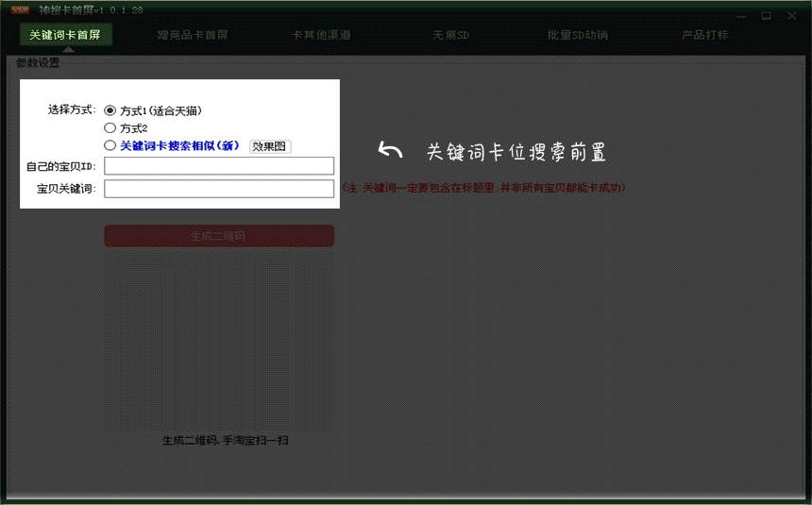
Task: Click the 选择方式 label
Action: 72,109
